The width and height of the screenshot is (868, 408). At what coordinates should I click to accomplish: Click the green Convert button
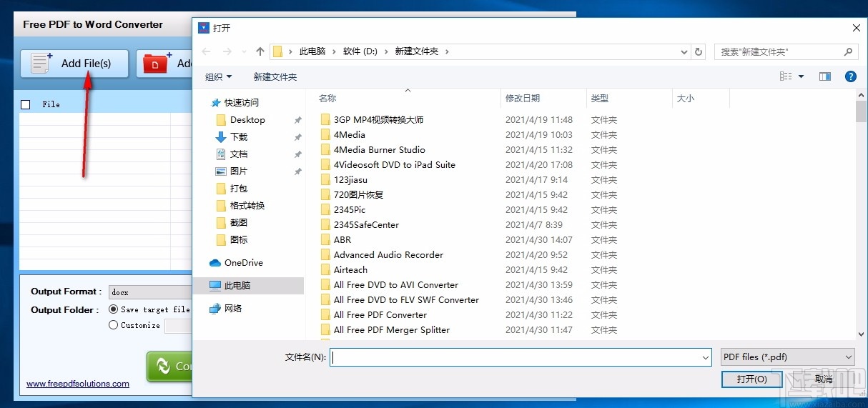[169, 366]
